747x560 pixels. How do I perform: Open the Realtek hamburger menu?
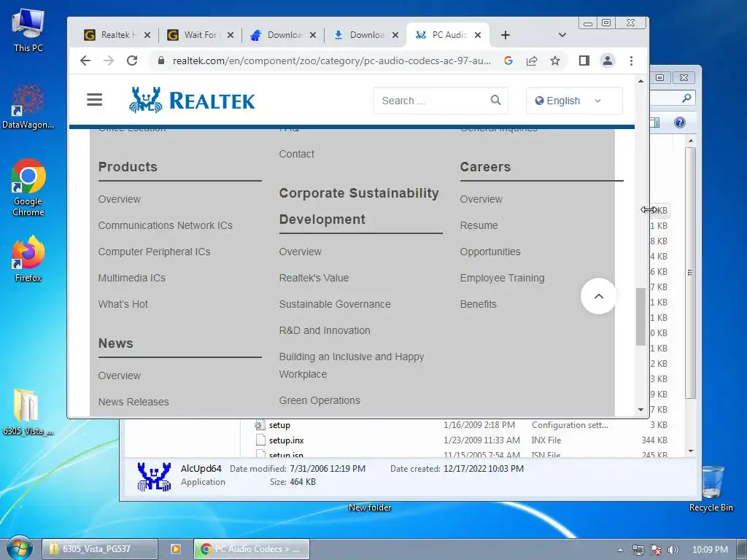pyautogui.click(x=94, y=99)
